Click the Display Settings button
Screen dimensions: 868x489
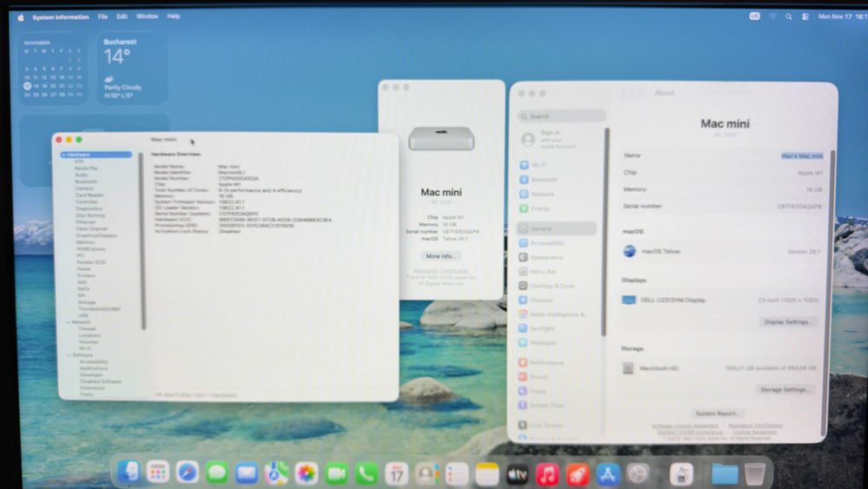pos(787,321)
